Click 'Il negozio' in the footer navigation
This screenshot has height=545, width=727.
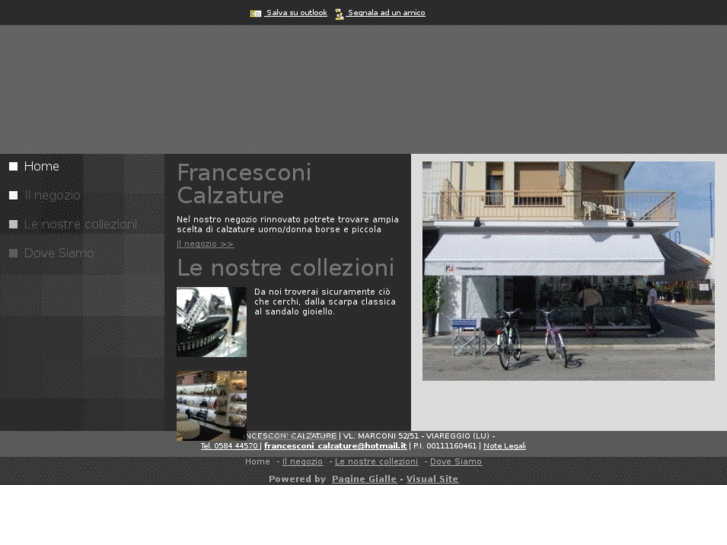pos(302,462)
